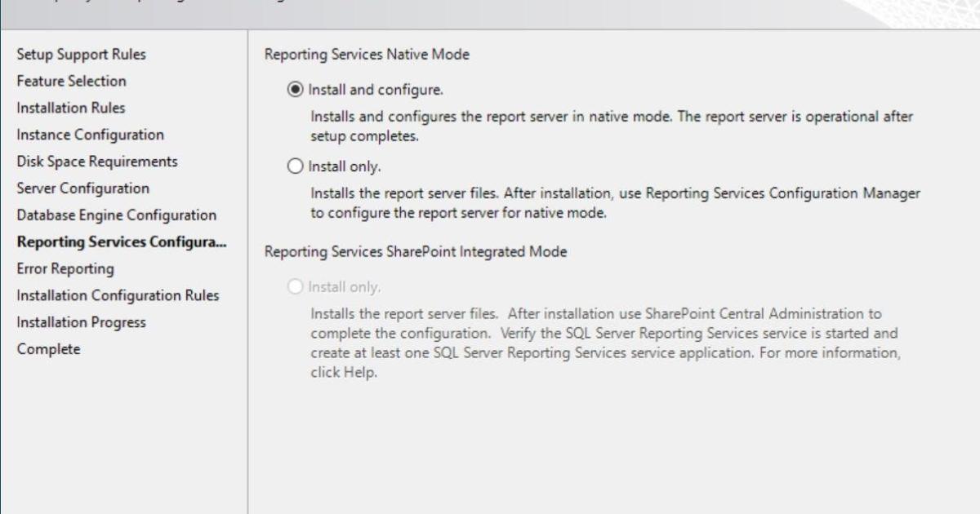Go to Installation Configuration Rules step
980x514 pixels.
(x=118, y=295)
